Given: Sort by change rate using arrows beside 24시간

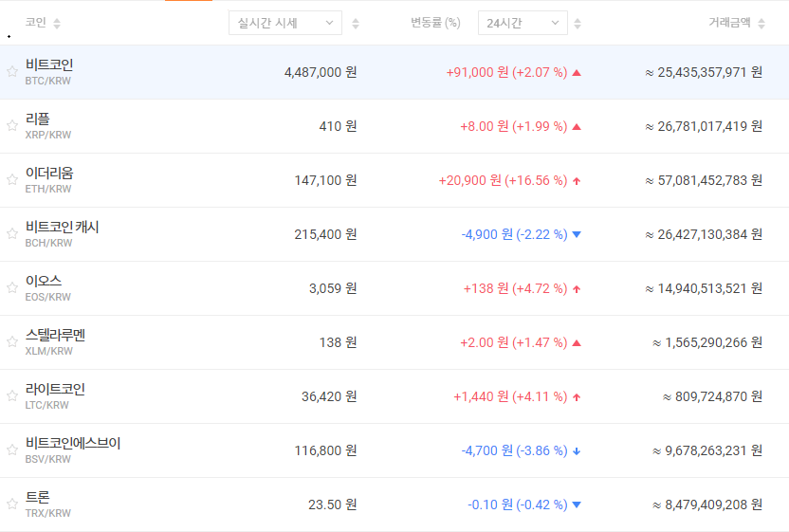Looking at the screenshot, I should coord(578,23).
